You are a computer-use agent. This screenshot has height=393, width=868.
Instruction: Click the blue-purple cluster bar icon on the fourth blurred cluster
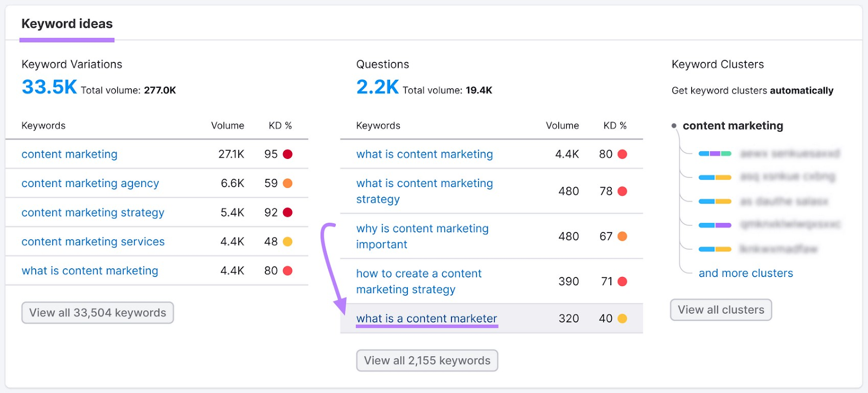tap(714, 224)
